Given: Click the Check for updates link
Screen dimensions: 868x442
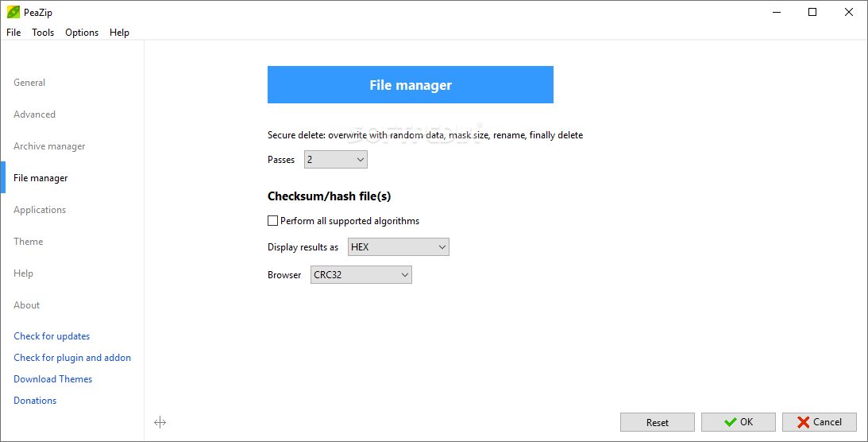Looking at the screenshot, I should click(x=52, y=336).
